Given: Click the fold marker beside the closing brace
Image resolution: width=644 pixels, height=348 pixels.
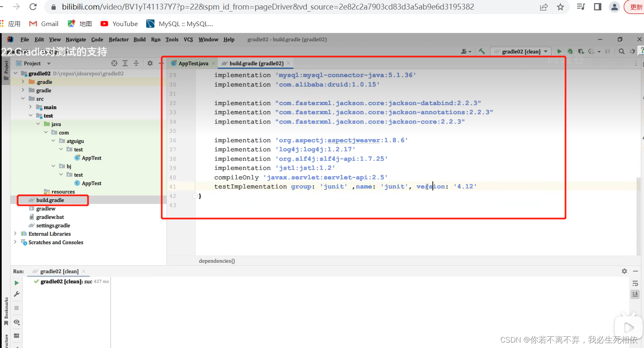Looking at the screenshot, I should [x=195, y=196].
